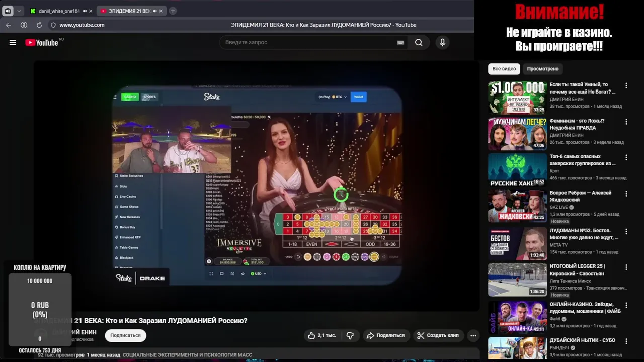The width and height of the screenshot is (644, 362).
Task: Subscribe with the 'Подписаться' button
Action: 126,335
